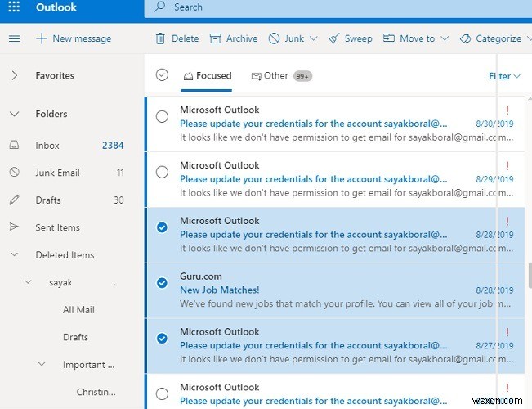Open the Christin... subfolder
532x409 pixels.
(96, 392)
